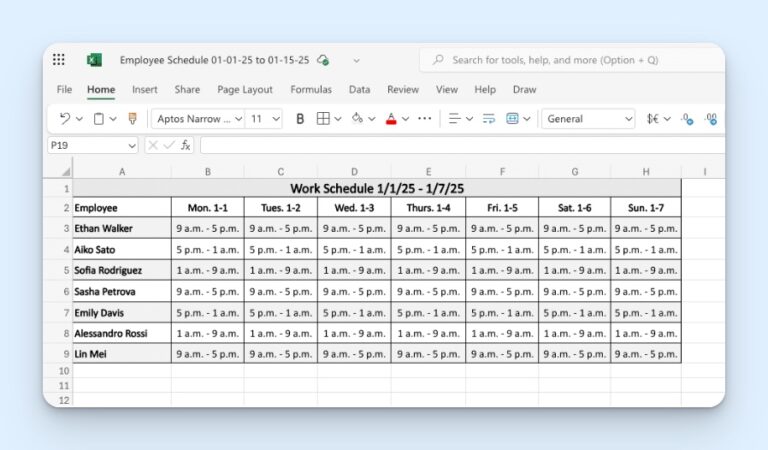Viewport: 768px width, 450px height.
Task: Open the Name Box dropdown arrow
Action: coord(132,145)
